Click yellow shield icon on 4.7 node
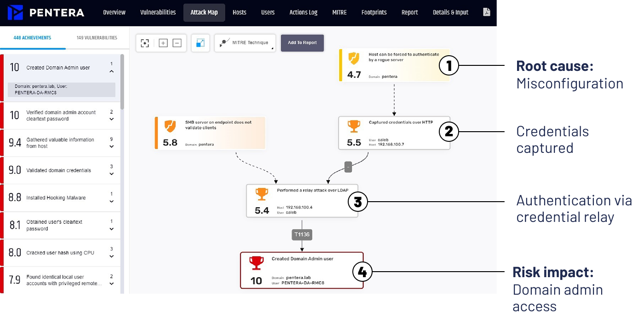 coord(353,58)
